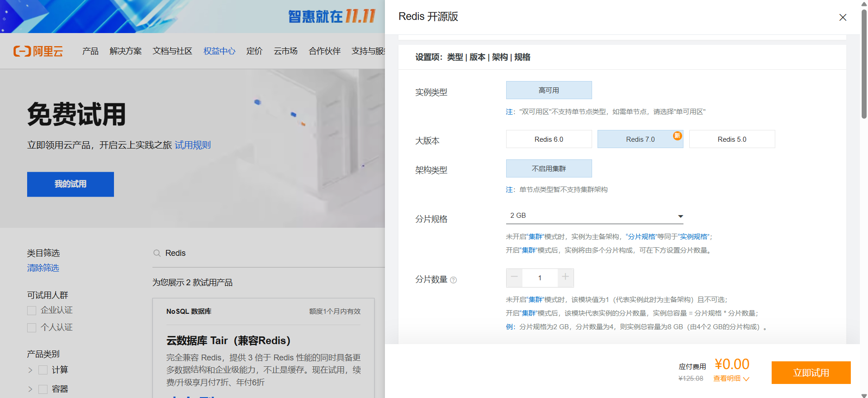
Task: Click the search magnifier icon beside Redis
Action: coord(157,253)
